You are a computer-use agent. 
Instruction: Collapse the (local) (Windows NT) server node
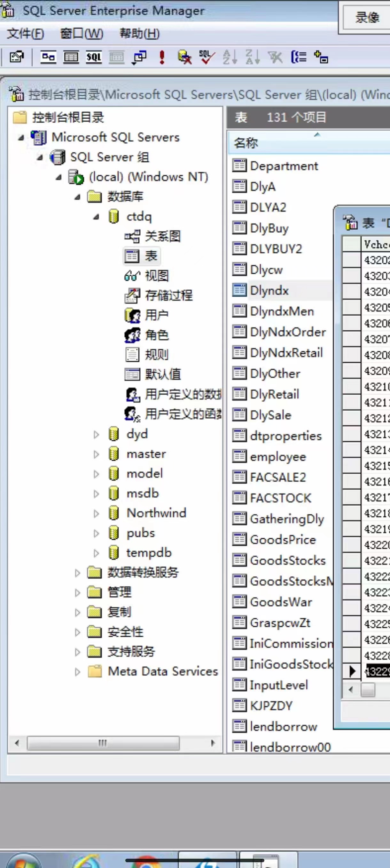pyautogui.click(x=59, y=177)
